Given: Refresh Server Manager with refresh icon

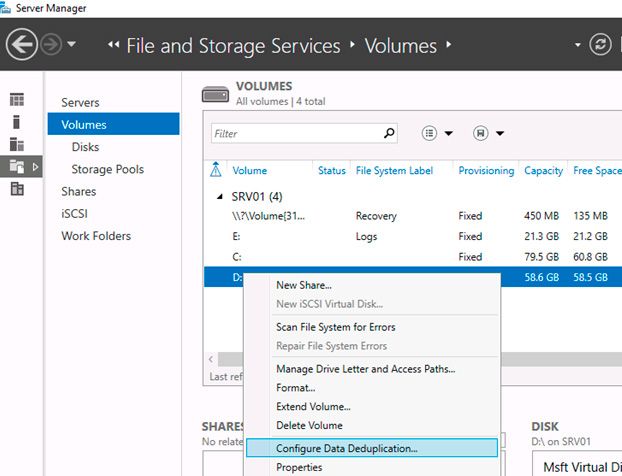Looking at the screenshot, I should pyautogui.click(x=600, y=44).
